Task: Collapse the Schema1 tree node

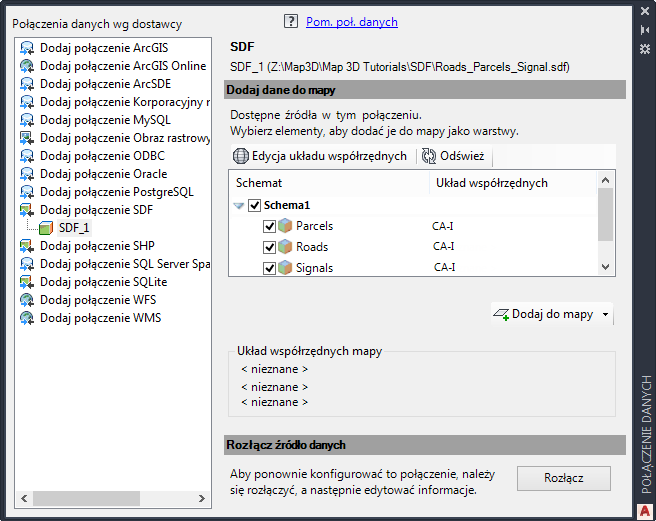Action: click(x=239, y=205)
